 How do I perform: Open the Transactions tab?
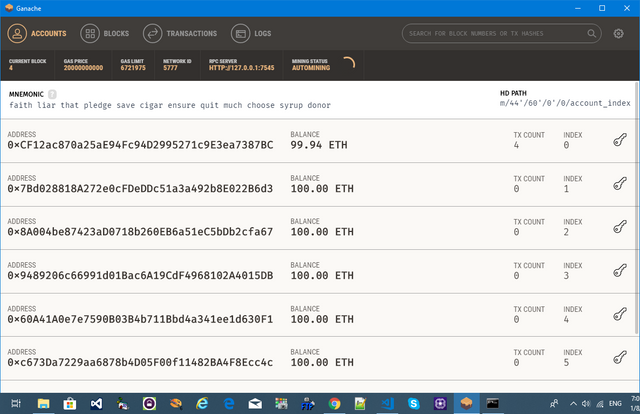point(180,33)
